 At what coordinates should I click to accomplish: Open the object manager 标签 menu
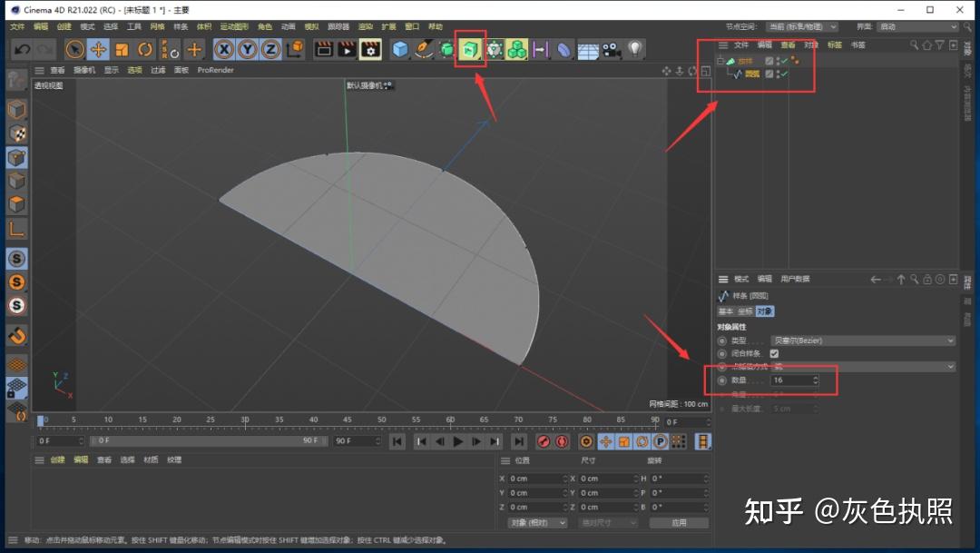(835, 45)
